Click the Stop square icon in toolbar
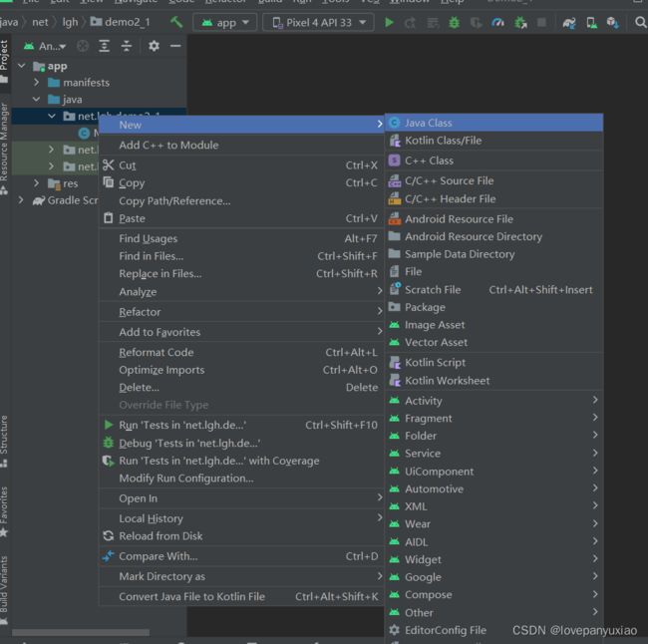The height and width of the screenshot is (644, 648). click(x=541, y=22)
